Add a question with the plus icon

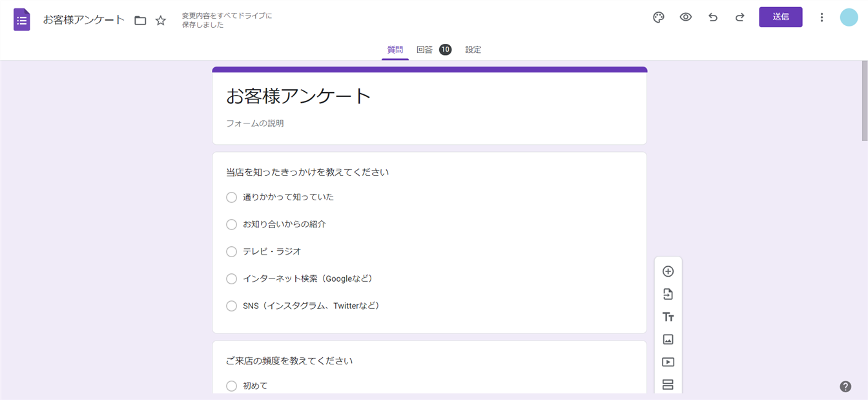tap(668, 271)
